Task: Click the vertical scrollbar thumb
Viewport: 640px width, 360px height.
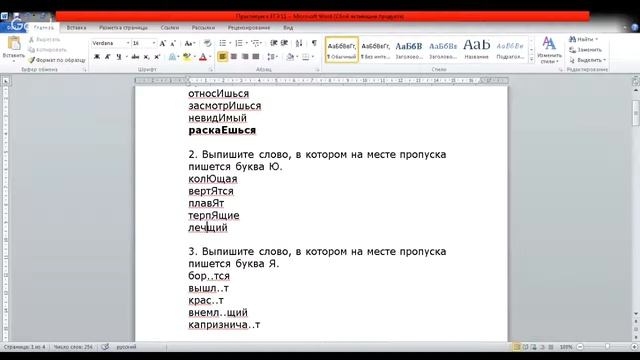Action: click(636, 113)
